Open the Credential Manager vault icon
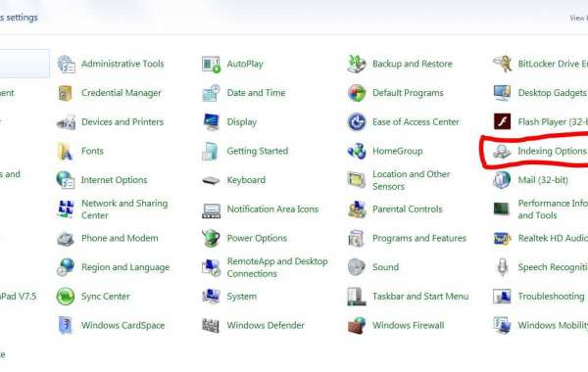The height and width of the screenshot is (372, 588). (x=66, y=93)
